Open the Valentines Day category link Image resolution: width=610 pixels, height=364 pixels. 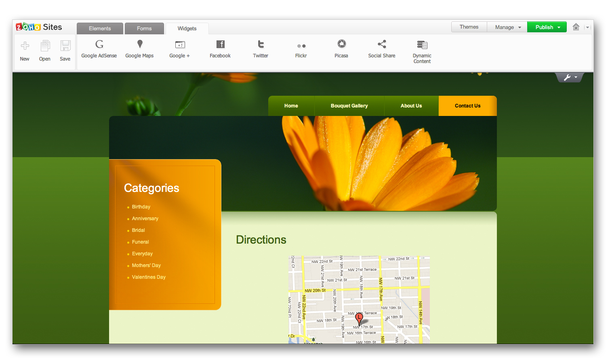(149, 277)
